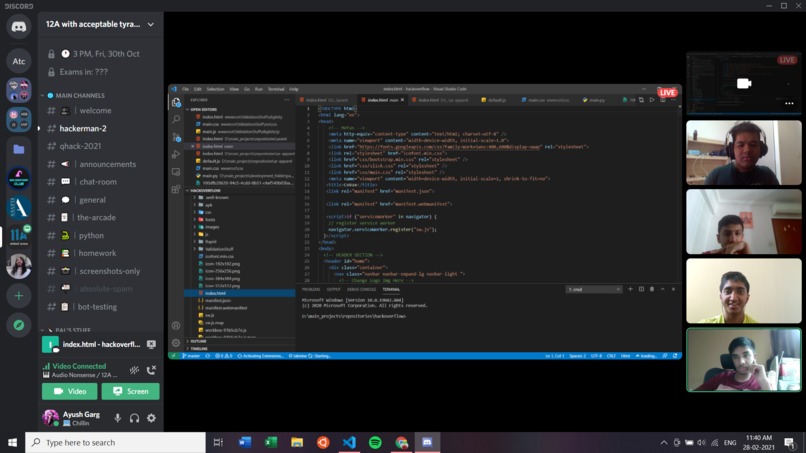The height and width of the screenshot is (453, 806).
Task: Open Search icon in VS Code activity bar
Action: point(176,119)
